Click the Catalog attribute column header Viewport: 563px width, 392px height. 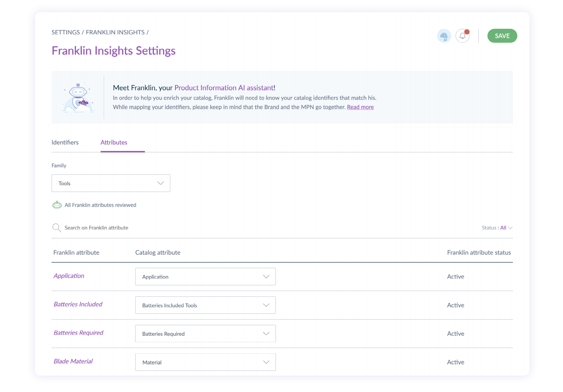(158, 252)
